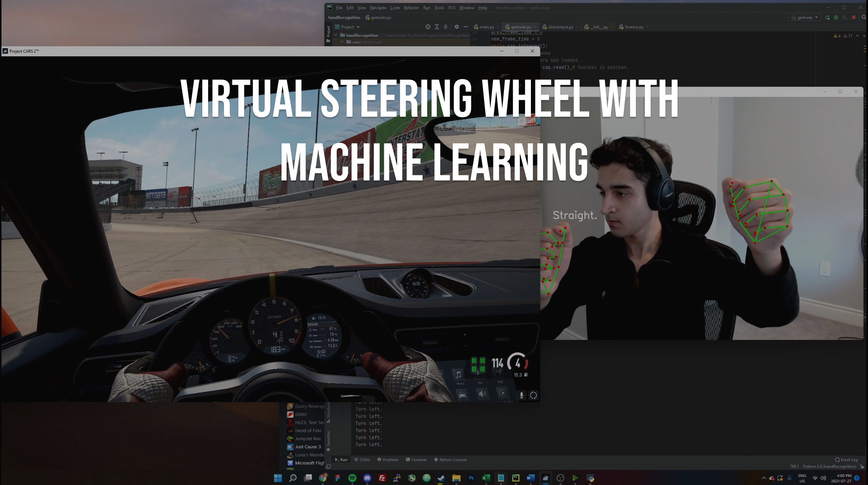
Task: Select Hand of Fate in Steam list
Action: 305,430
